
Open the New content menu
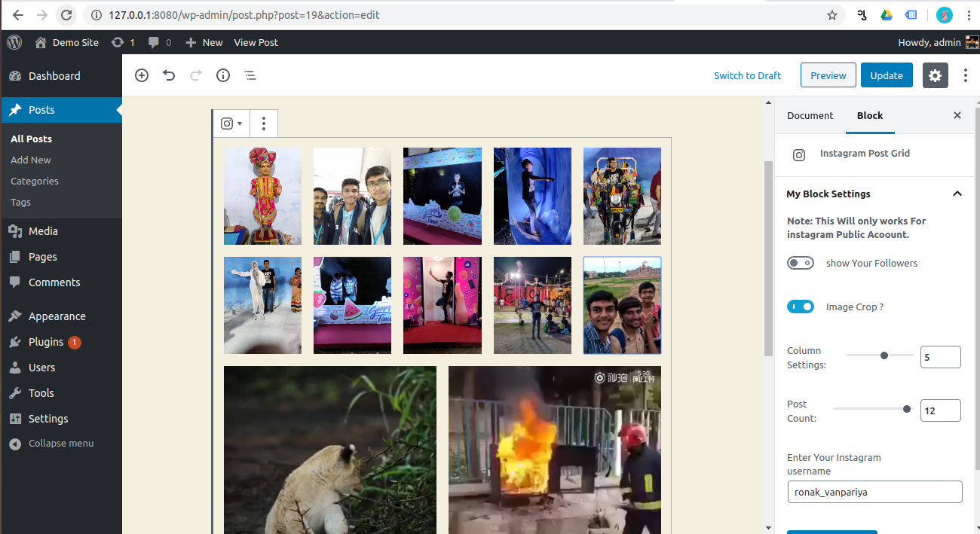pyautogui.click(x=204, y=42)
